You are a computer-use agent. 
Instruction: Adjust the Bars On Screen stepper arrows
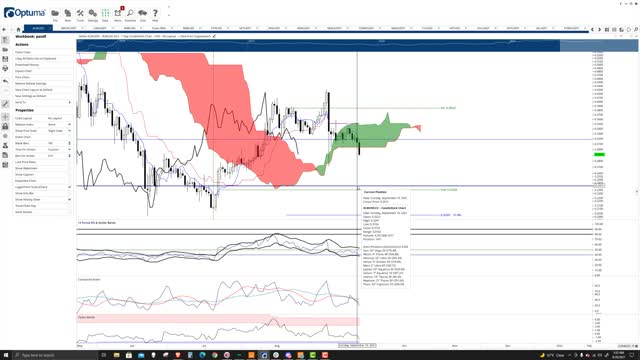coord(69,156)
